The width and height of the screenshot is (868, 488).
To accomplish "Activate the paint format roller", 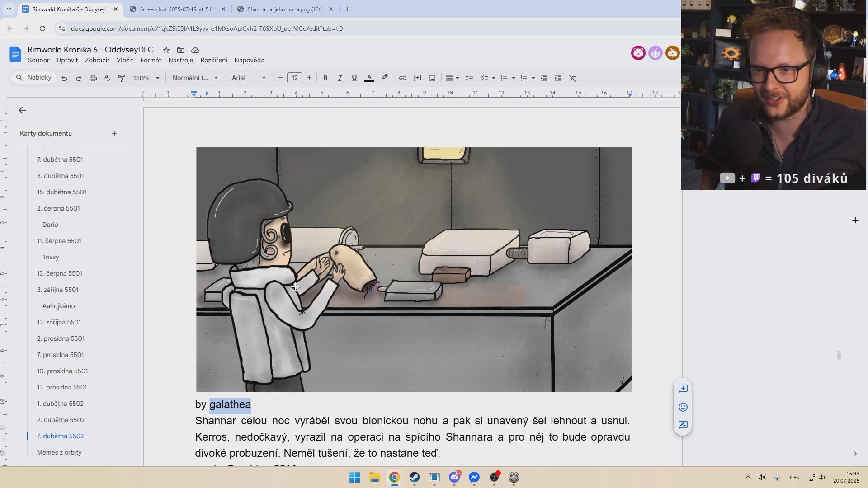I will coord(122,78).
